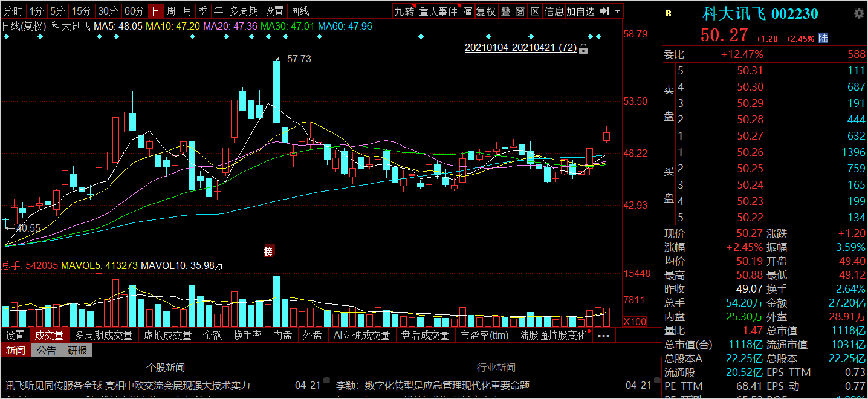The image size is (868, 399).
Task: Switch to the 研报 research reports tab
Action: point(77,350)
